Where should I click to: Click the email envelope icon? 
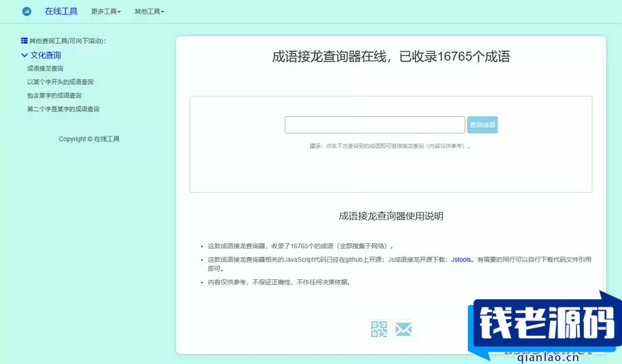point(404,329)
